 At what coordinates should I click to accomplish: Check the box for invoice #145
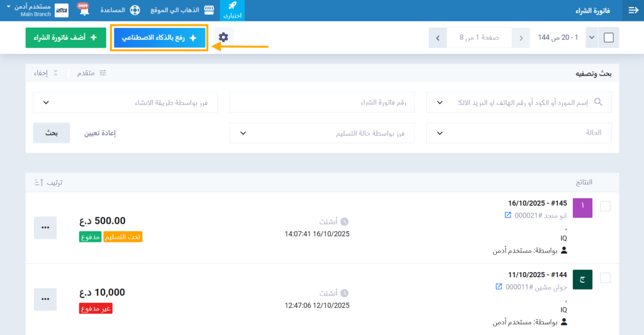point(605,206)
